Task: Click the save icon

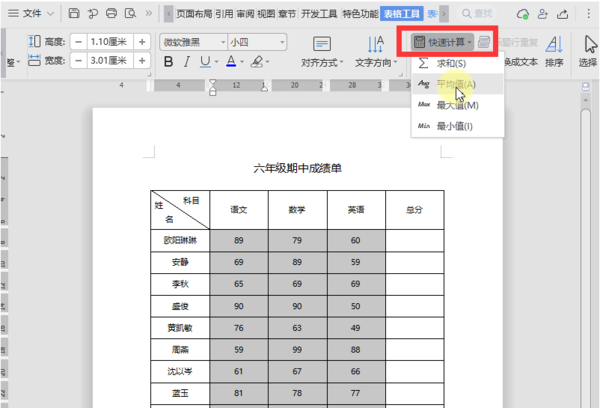Action: [74, 13]
